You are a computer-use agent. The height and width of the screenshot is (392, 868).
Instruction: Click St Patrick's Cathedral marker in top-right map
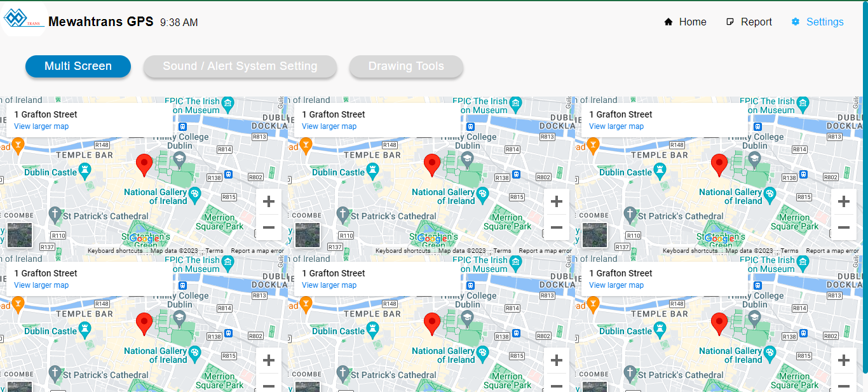pyautogui.click(x=630, y=213)
